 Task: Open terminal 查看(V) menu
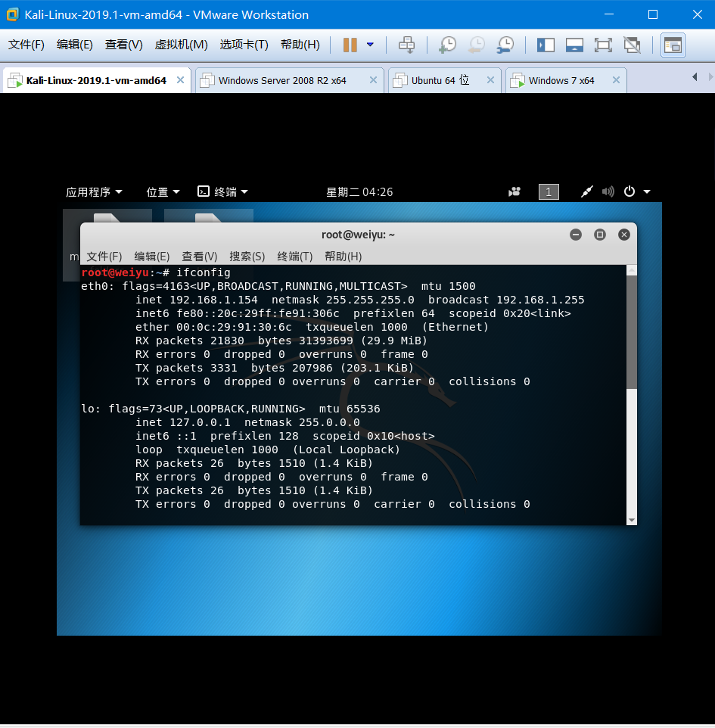tap(200, 257)
